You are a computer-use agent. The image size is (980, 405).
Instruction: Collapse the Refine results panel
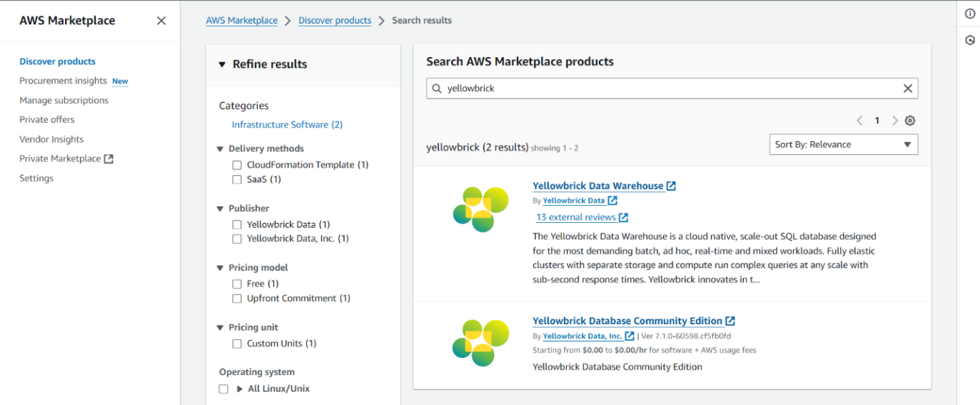[222, 64]
